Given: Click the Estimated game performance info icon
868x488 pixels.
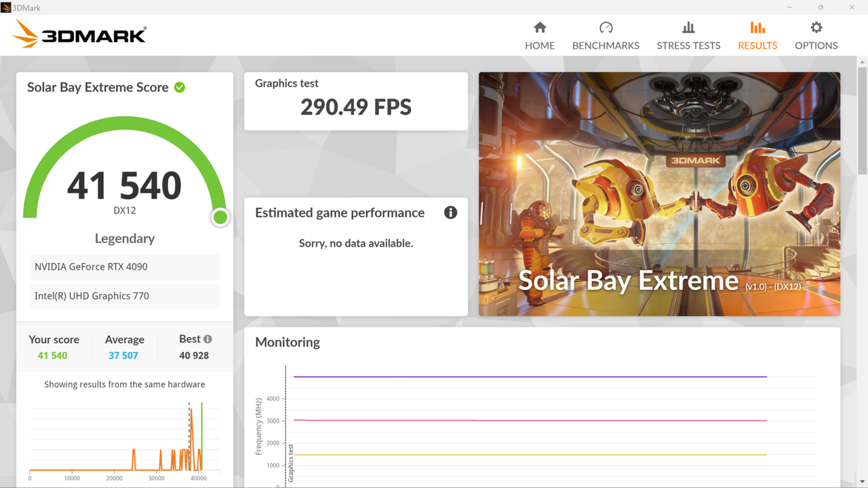Looking at the screenshot, I should (x=450, y=213).
